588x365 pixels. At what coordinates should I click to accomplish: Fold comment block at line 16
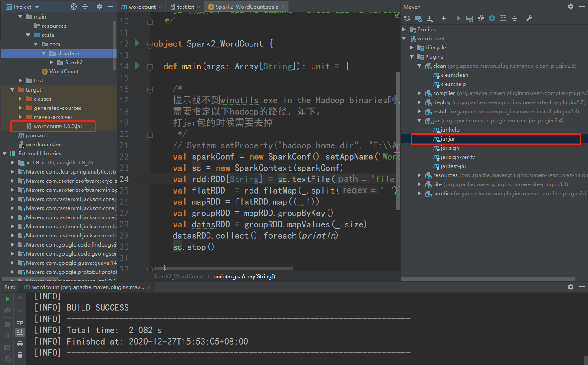coord(150,89)
